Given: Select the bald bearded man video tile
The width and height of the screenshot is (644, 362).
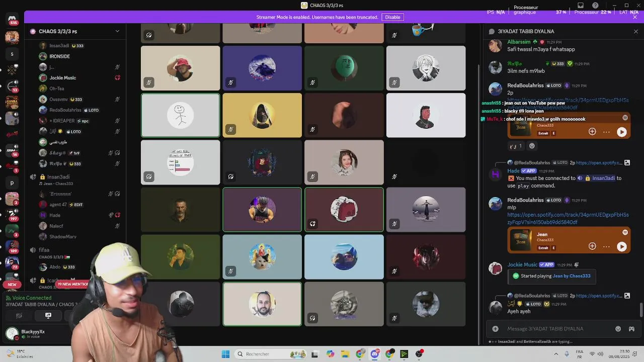Looking at the screenshot, I should pyautogui.click(x=262, y=304).
